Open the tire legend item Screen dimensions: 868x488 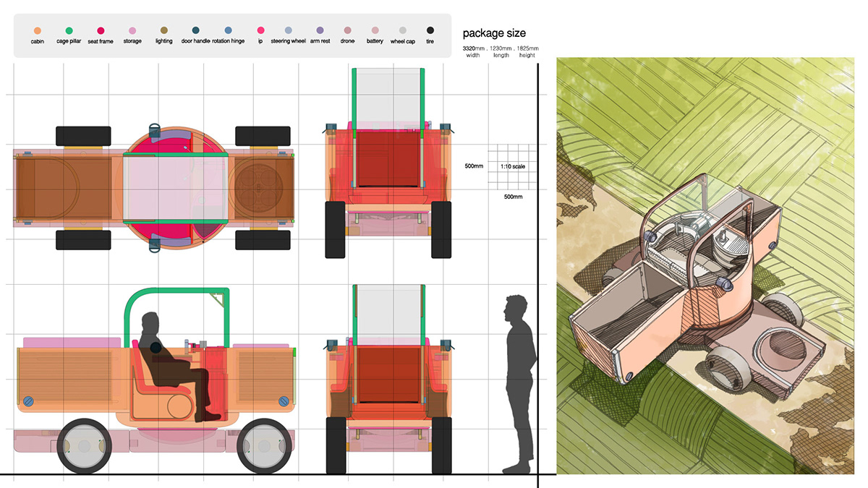[x=431, y=30]
